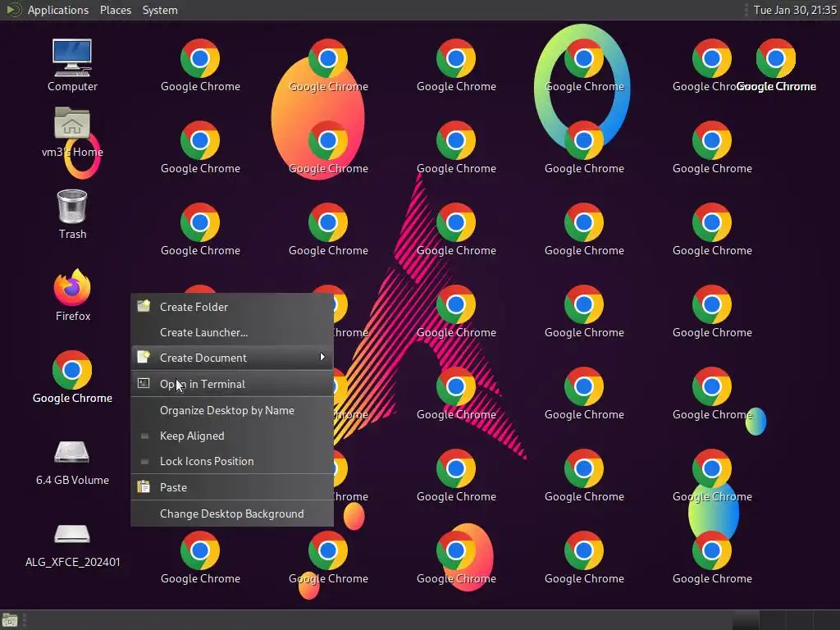Open the Places menu in the top panel

(x=115, y=10)
